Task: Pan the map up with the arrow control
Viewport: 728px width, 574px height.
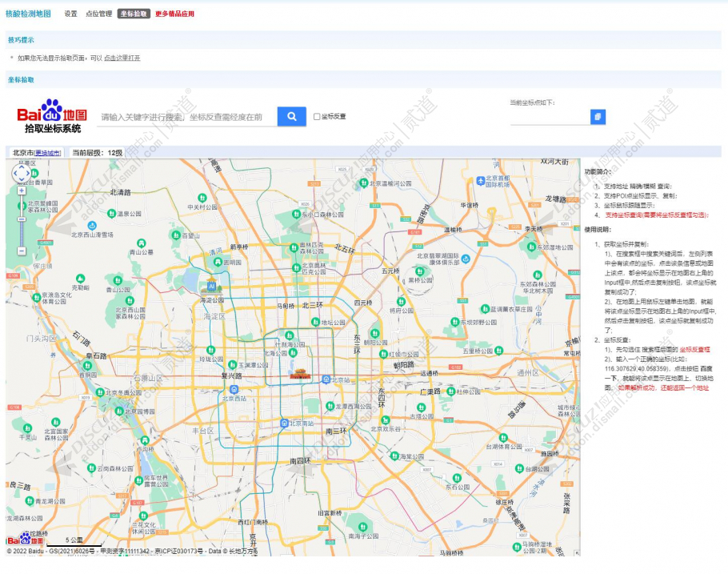Action: pyautogui.click(x=22, y=167)
